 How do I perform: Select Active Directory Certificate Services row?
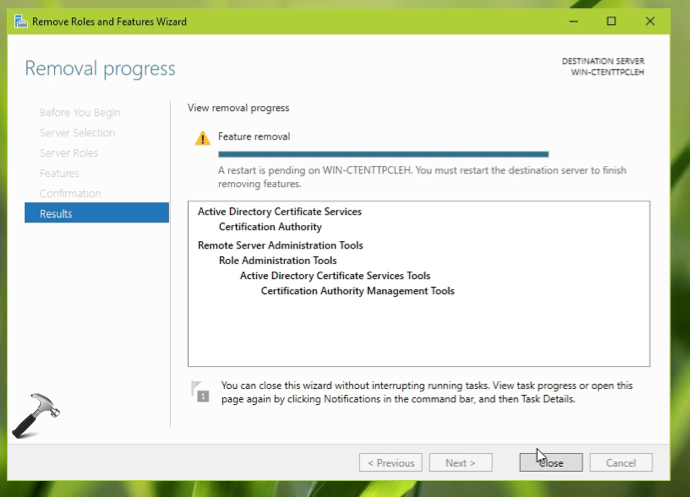point(279,212)
